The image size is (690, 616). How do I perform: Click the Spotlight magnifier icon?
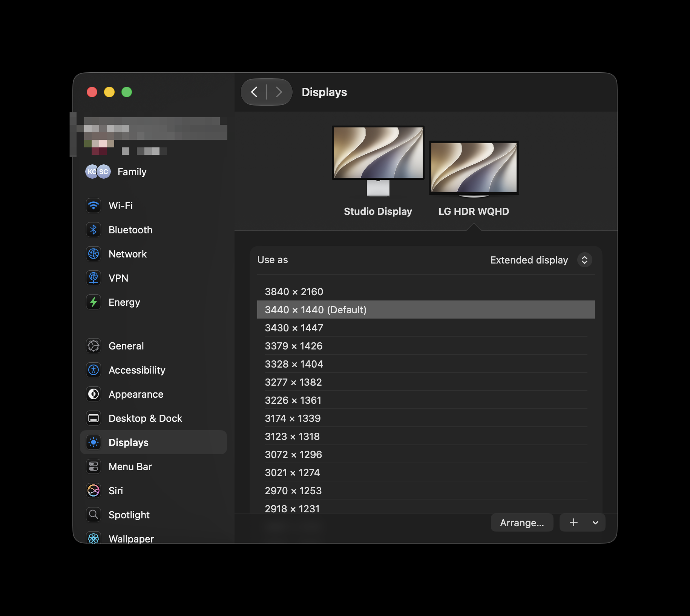[x=94, y=515]
